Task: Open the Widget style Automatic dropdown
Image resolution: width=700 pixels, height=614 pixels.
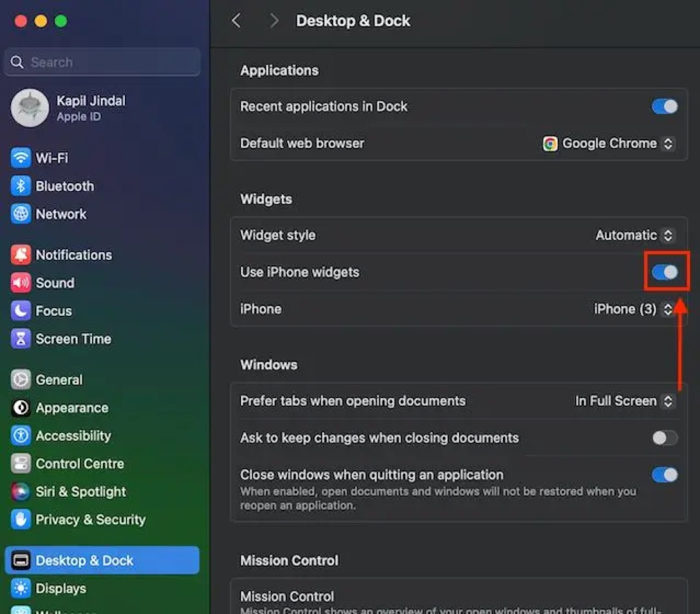Action: pos(635,235)
